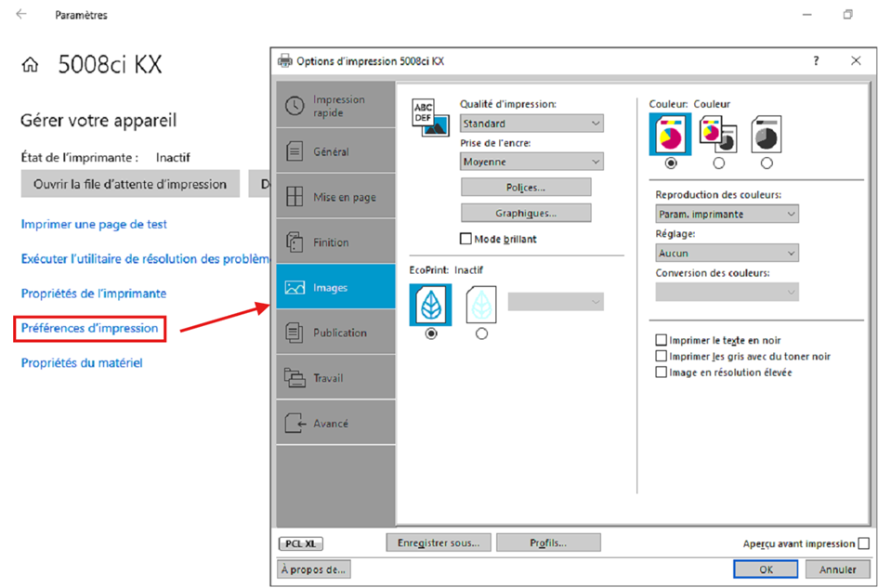Viewport: 878px width, 588px height.
Task: Click the printer icon in dialog title bar
Action: pyautogui.click(x=285, y=60)
